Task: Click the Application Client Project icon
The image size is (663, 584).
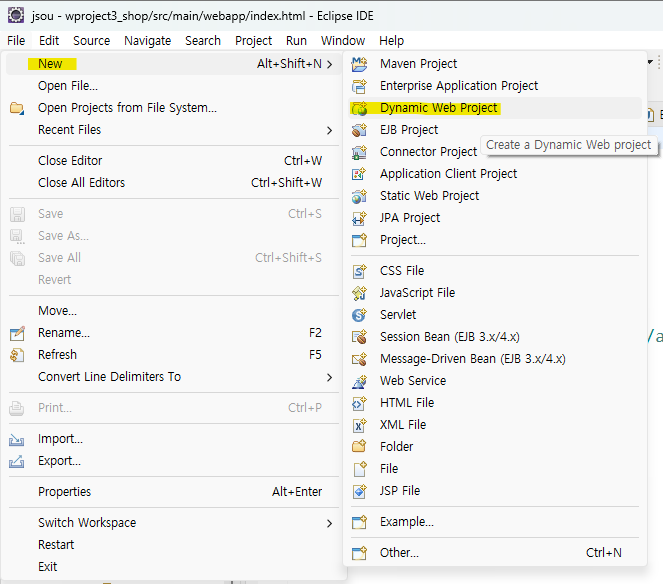Action: [359, 174]
